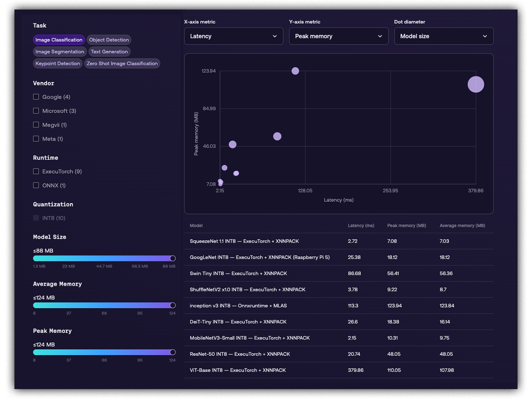Screen dimensions: 532x399
Task: Toggle the Meta vendor checkbox
Action: (x=36, y=139)
